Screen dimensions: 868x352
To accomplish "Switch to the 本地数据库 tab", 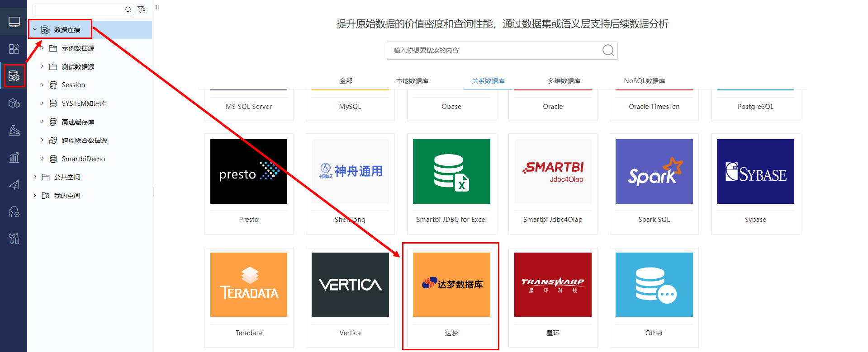I will [x=412, y=81].
